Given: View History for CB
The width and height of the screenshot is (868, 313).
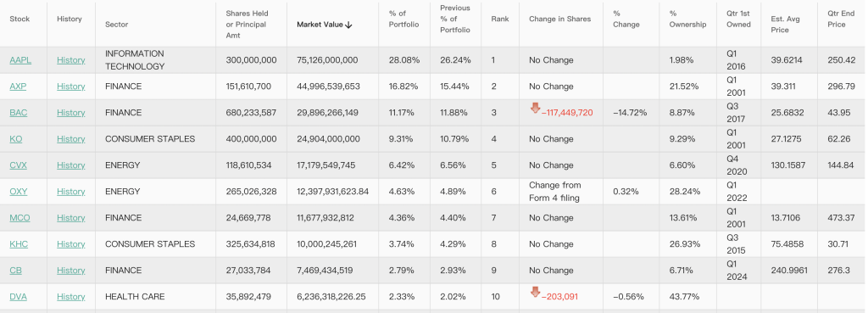Looking at the screenshot, I should point(71,271).
